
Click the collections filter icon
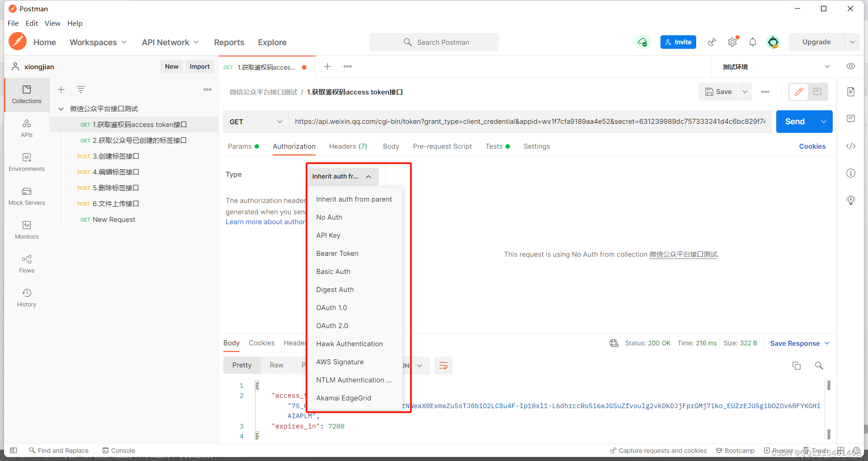click(81, 89)
